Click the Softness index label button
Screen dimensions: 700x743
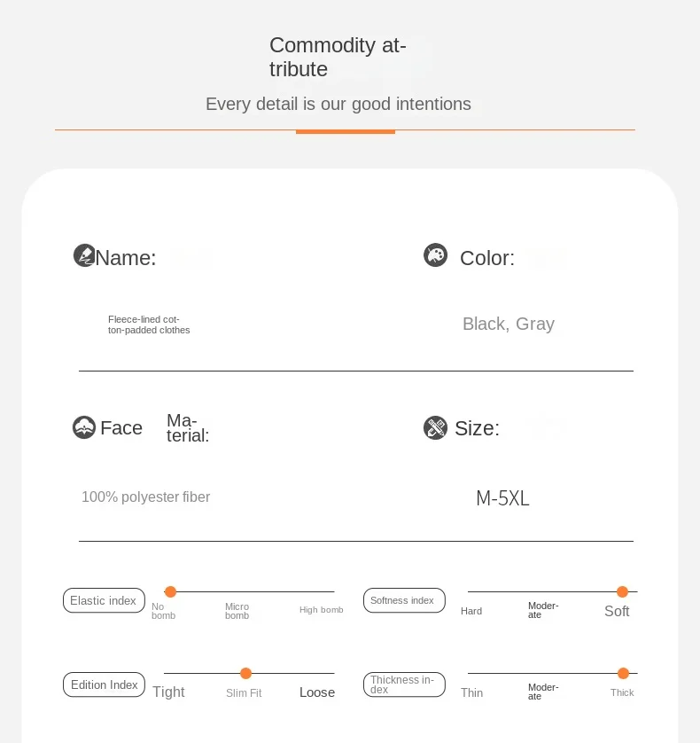tap(403, 600)
